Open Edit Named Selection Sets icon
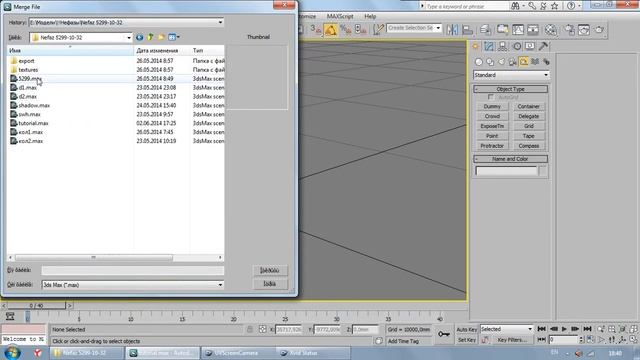The image size is (640, 360). tap(379, 29)
